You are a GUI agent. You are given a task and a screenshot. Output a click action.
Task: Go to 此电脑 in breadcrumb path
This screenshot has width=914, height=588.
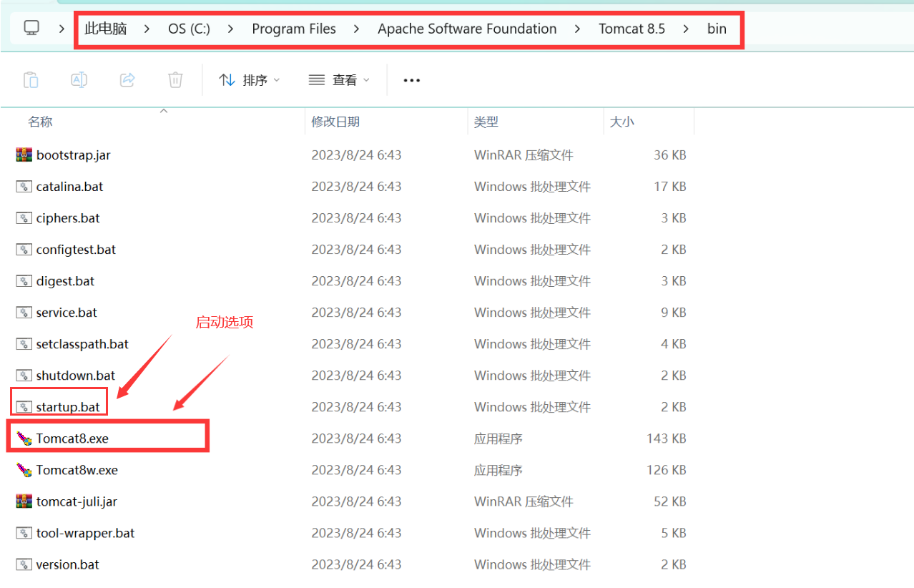[x=105, y=29]
